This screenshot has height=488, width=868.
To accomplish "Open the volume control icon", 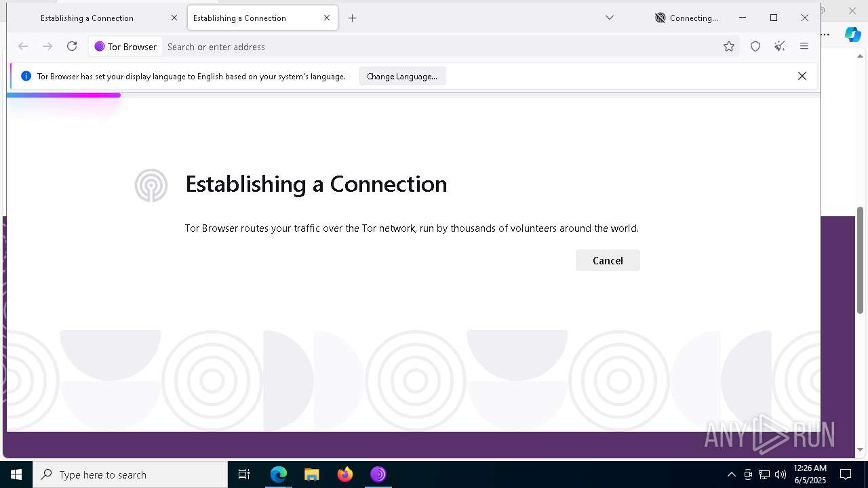I will [781, 474].
